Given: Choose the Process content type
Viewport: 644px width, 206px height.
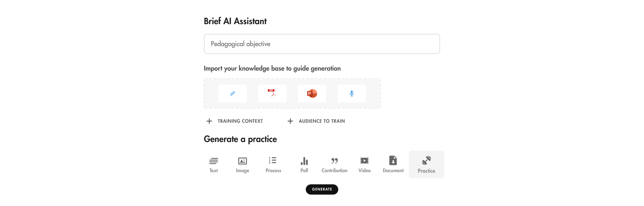Looking at the screenshot, I should click(273, 164).
